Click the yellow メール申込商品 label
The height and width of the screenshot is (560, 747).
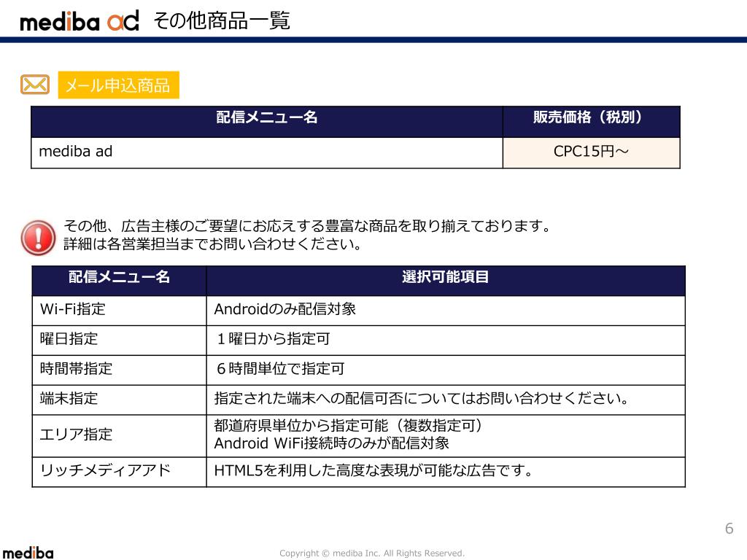(x=119, y=85)
